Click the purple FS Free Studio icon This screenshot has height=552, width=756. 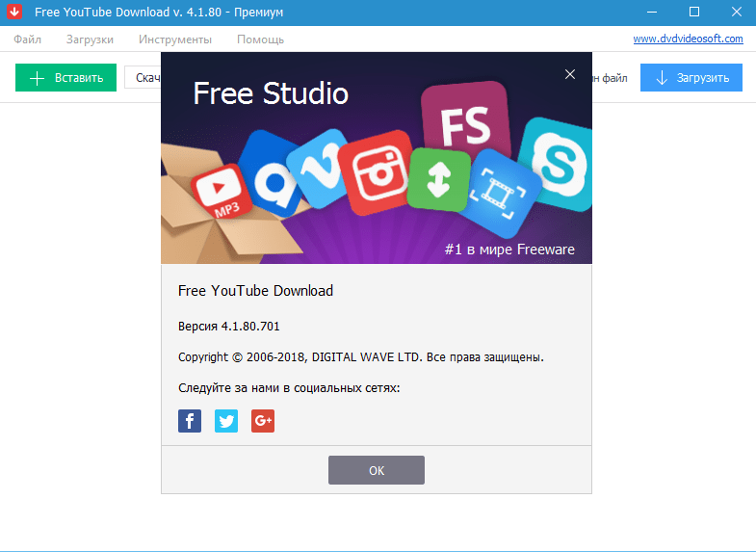pos(465,123)
